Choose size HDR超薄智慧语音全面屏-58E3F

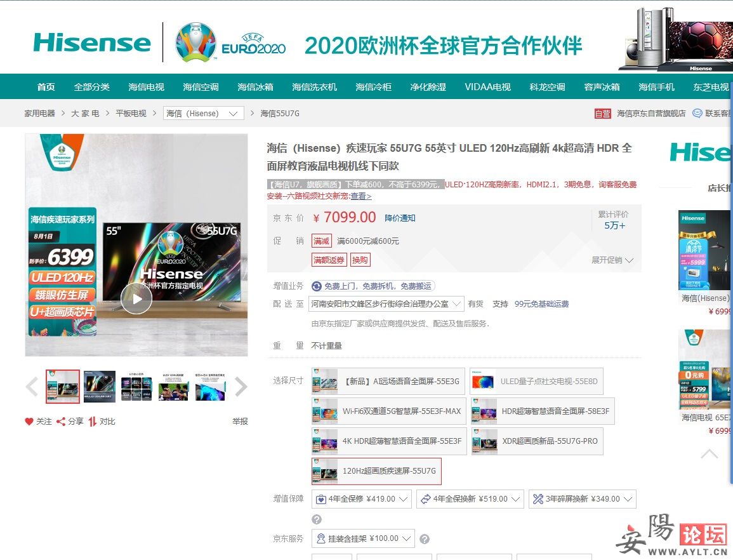pyautogui.click(x=542, y=411)
